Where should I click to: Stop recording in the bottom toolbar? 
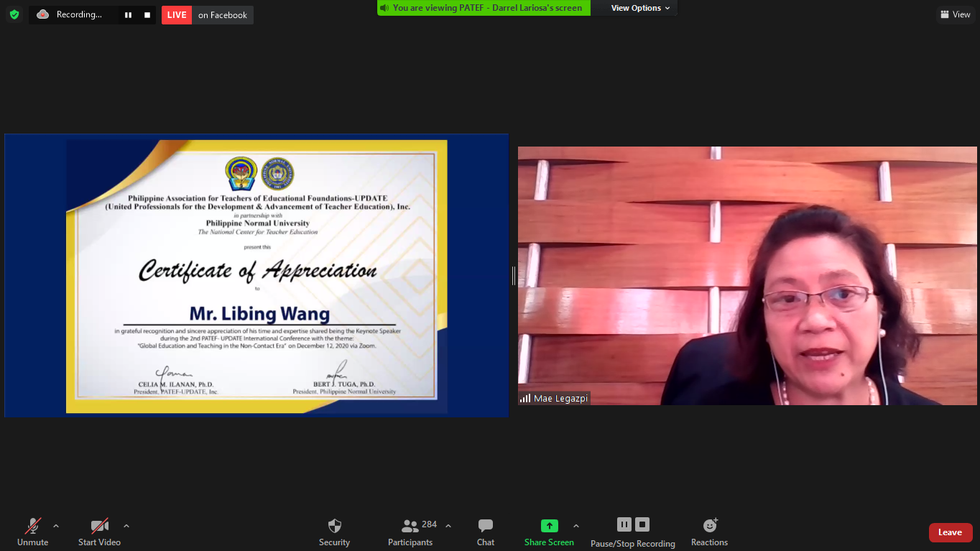coord(642,524)
